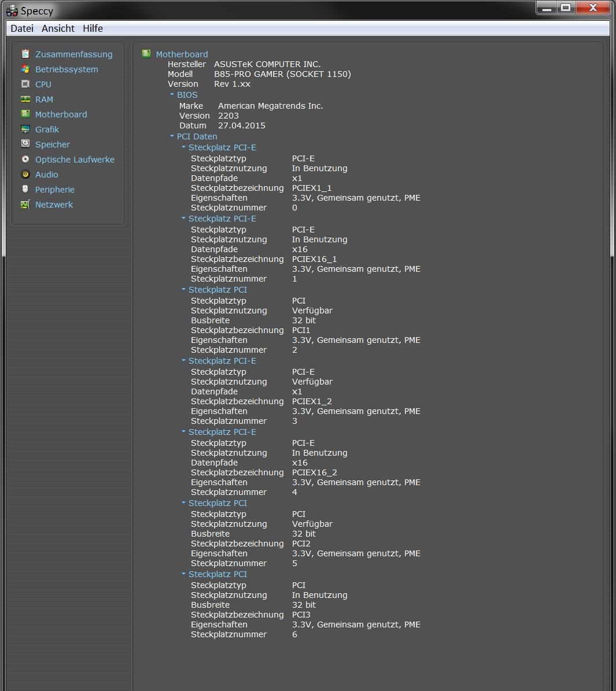Open the Speicher section
Image resolution: width=616 pixels, height=691 pixels.
53,144
